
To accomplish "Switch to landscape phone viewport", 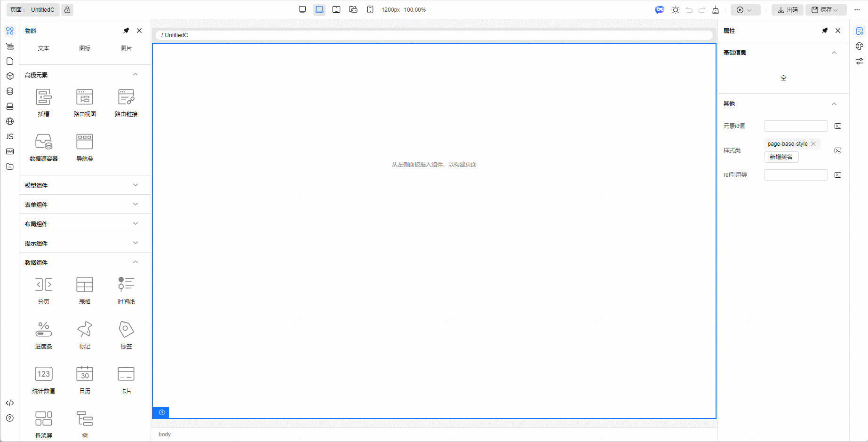I will coord(353,9).
